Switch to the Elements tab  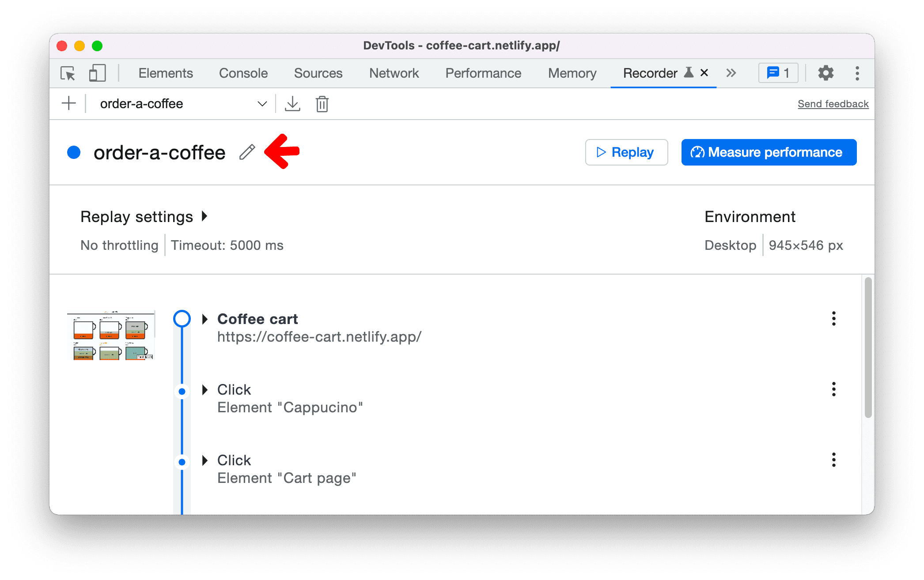[x=164, y=72]
